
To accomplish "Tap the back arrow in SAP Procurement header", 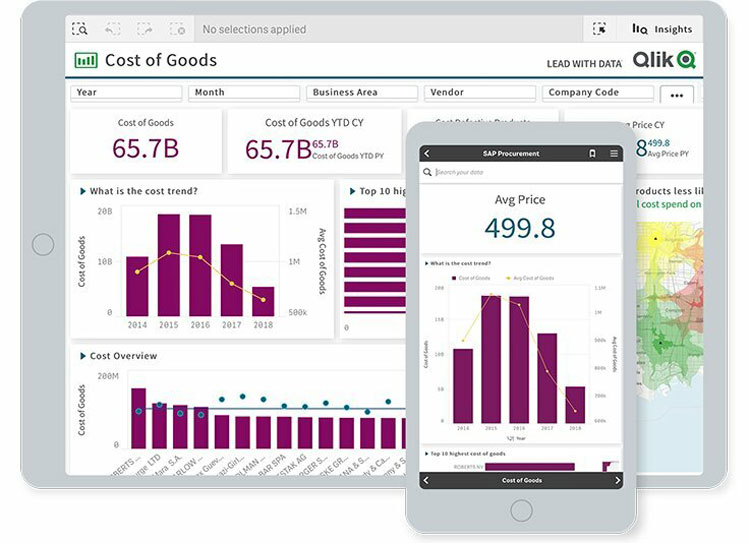I will tap(427, 153).
